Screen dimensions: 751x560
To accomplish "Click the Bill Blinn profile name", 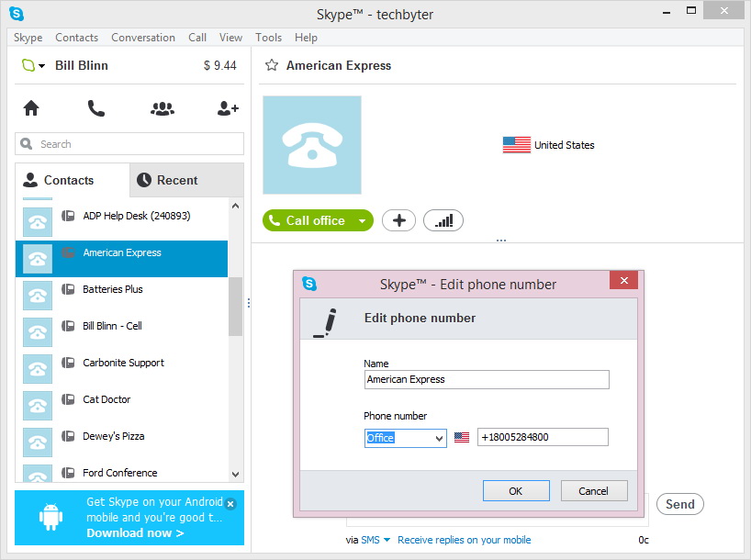I will [x=82, y=65].
